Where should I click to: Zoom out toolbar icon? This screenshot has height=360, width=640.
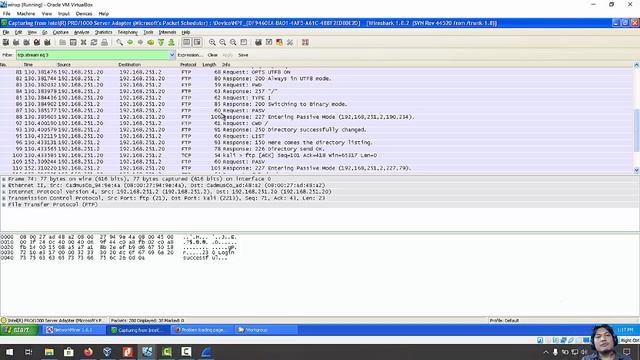(222, 42)
